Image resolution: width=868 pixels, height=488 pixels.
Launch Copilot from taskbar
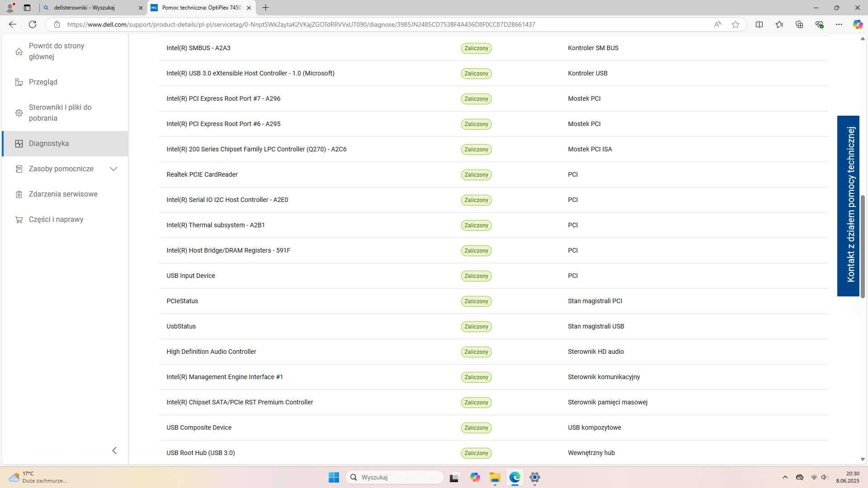(475, 477)
